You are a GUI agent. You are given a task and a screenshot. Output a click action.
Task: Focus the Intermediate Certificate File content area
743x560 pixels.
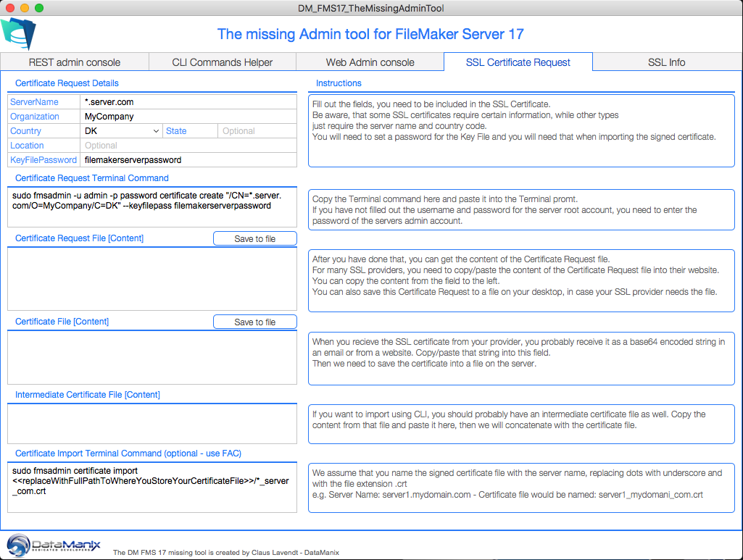tap(152, 424)
